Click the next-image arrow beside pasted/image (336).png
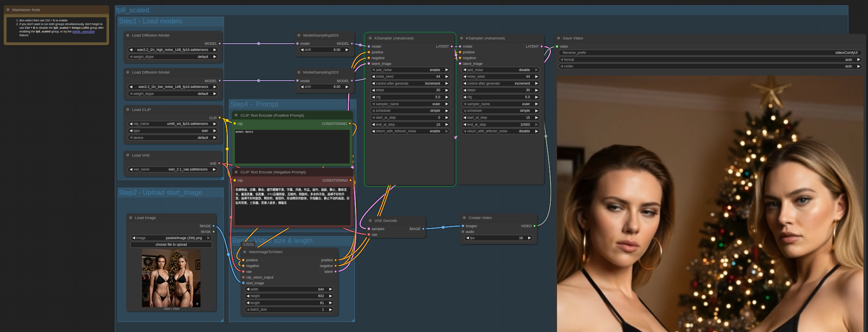This screenshot has height=332, width=868. pyautogui.click(x=209, y=238)
